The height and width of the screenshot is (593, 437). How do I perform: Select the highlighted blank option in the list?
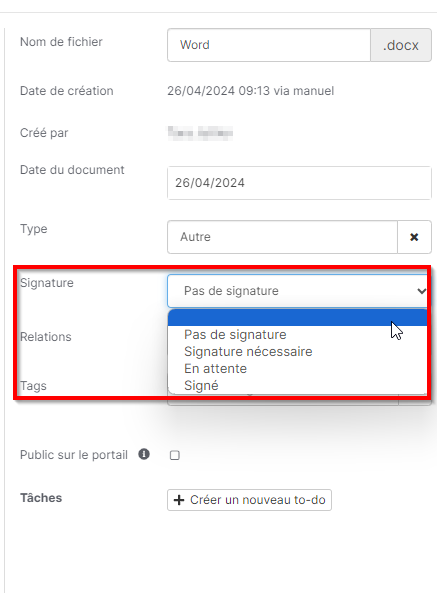click(298, 318)
